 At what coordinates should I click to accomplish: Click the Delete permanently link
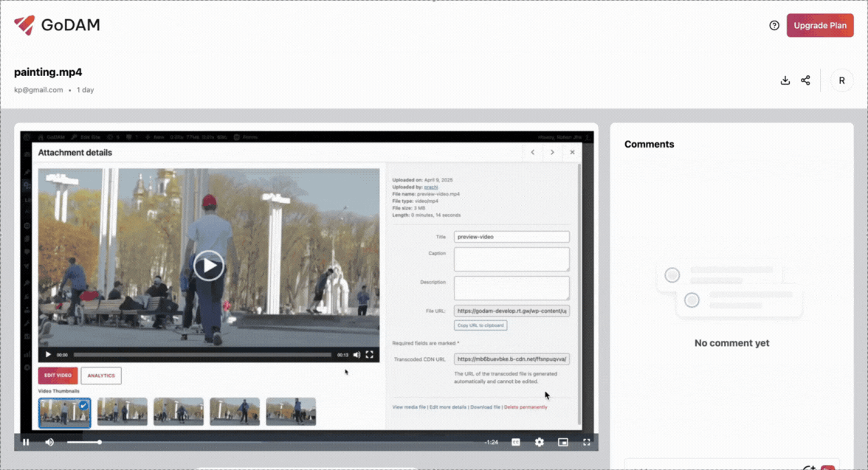point(526,407)
